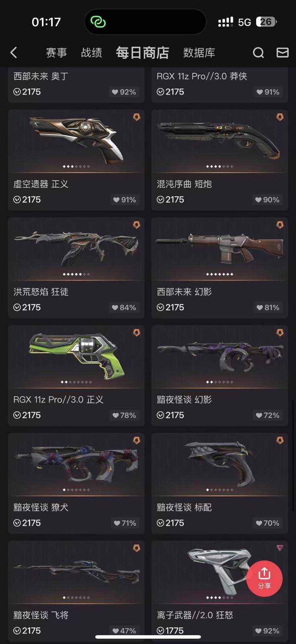This screenshot has width=296, height=644.
Task: Tap tier badge on 虚空遗器 正义 card
Action: pyautogui.click(x=137, y=117)
